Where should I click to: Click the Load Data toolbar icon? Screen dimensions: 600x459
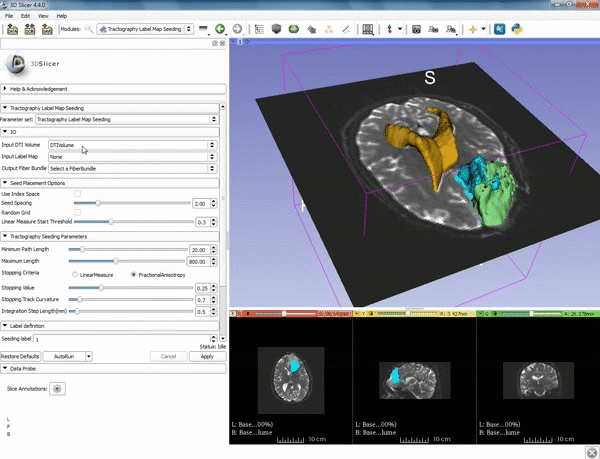12,30
